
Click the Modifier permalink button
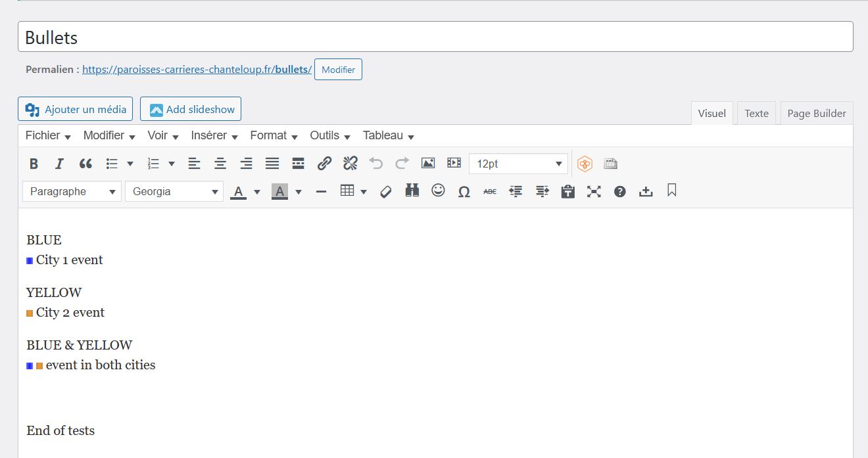[x=338, y=70]
